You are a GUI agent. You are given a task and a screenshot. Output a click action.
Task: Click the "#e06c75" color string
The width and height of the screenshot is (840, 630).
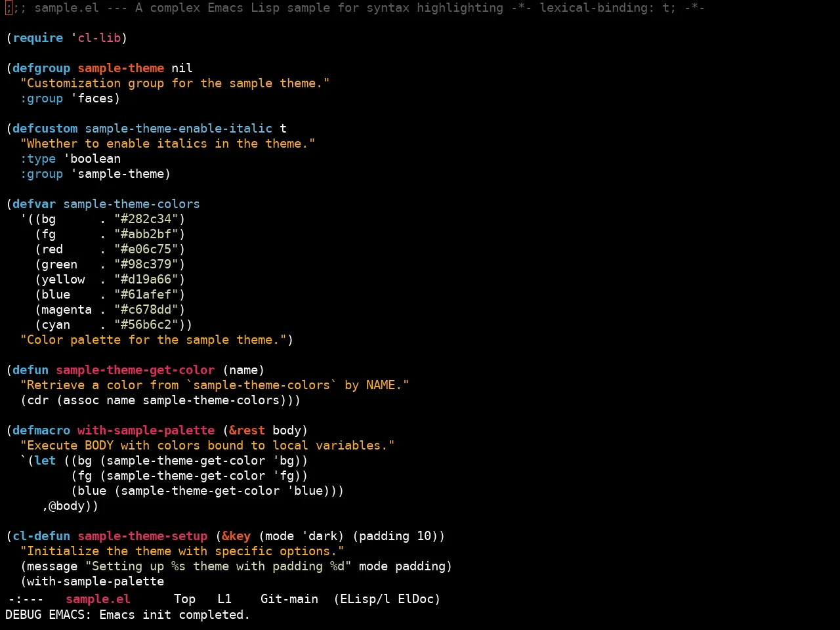click(x=146, y=249)
